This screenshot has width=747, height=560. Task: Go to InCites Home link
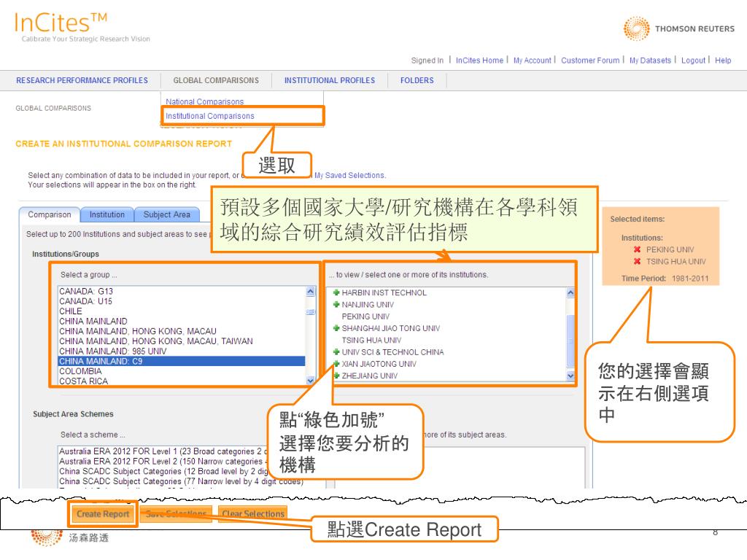(x=479, y=61)
